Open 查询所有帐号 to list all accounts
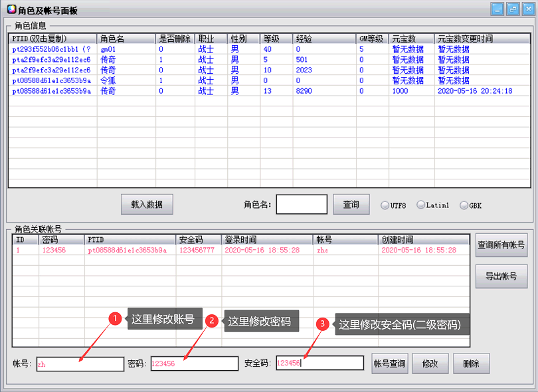Image resolution: width=538 pixels, height=392 pixels. pyautogui.click(x=501, y=245)
